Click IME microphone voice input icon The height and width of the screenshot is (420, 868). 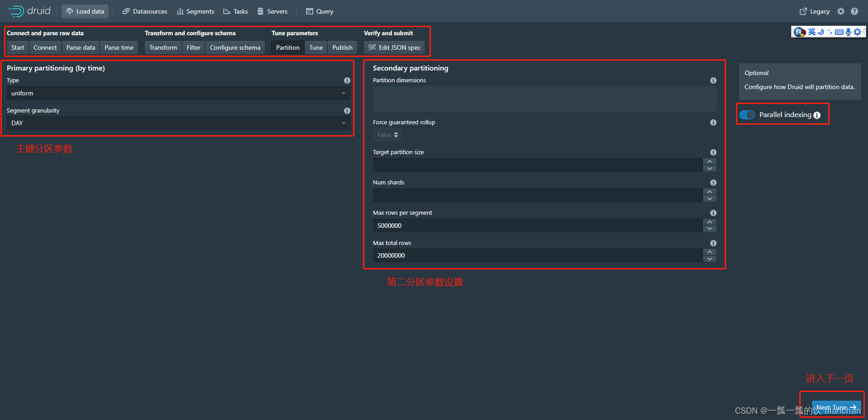coord(848,32)
